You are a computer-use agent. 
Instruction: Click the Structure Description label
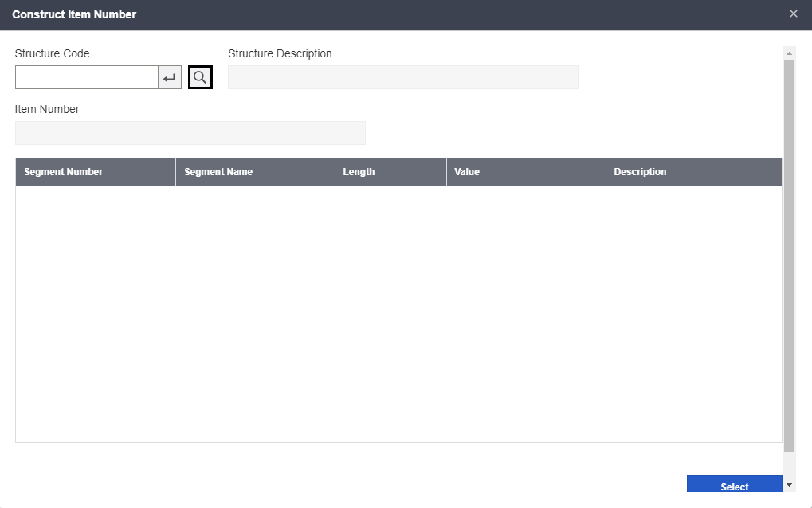280,53
